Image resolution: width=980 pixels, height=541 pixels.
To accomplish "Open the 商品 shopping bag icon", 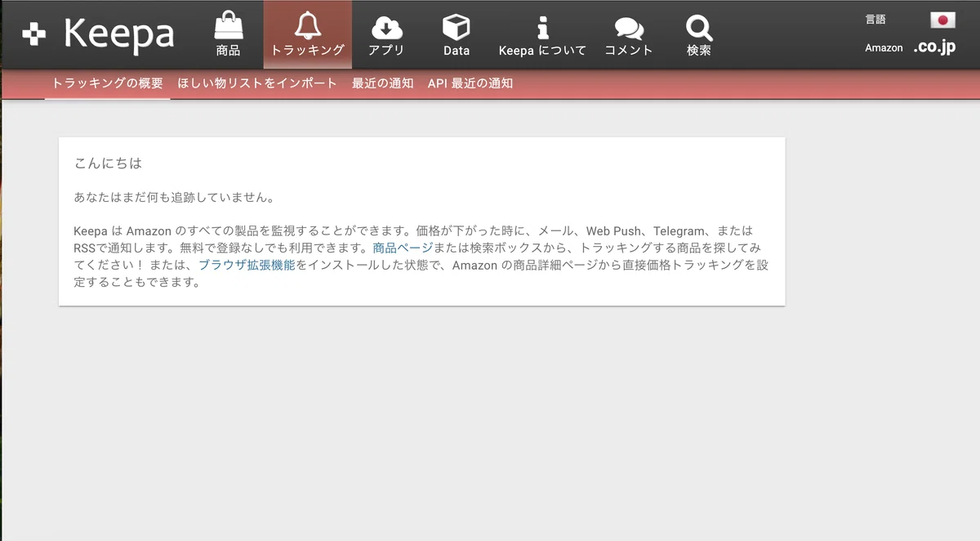I will (x=229, y=27).
